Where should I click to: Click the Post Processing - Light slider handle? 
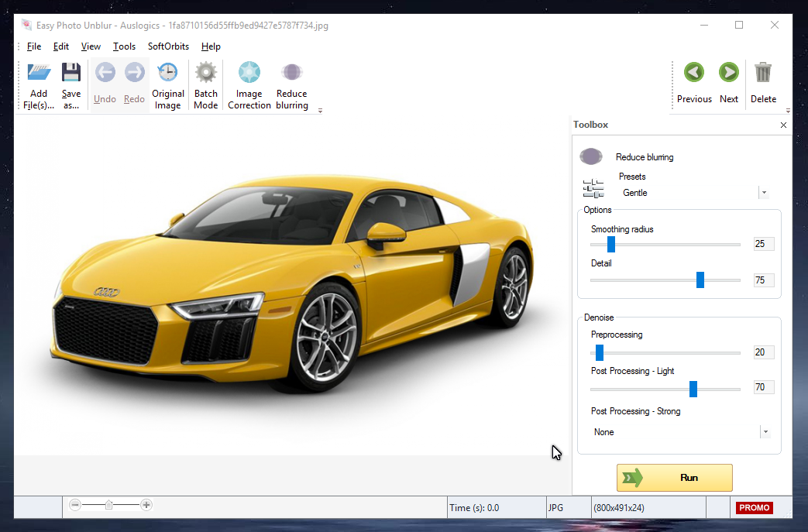693,389
